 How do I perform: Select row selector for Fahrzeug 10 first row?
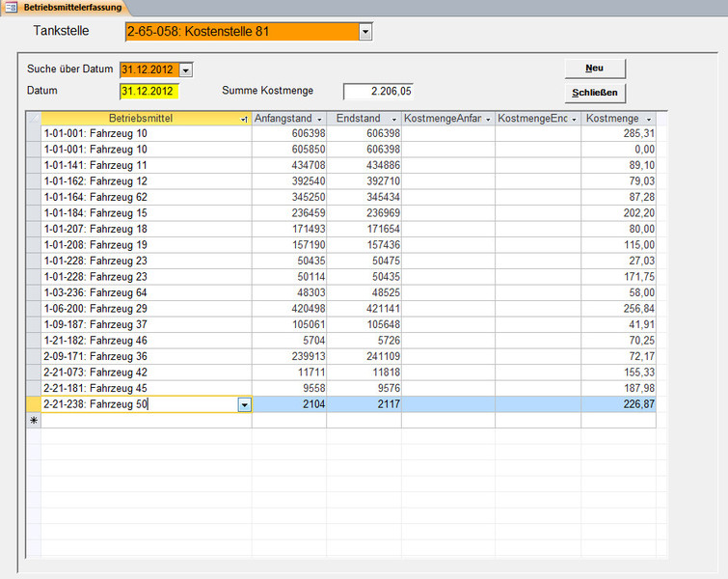pyautogui.click(x=34, y=133)
